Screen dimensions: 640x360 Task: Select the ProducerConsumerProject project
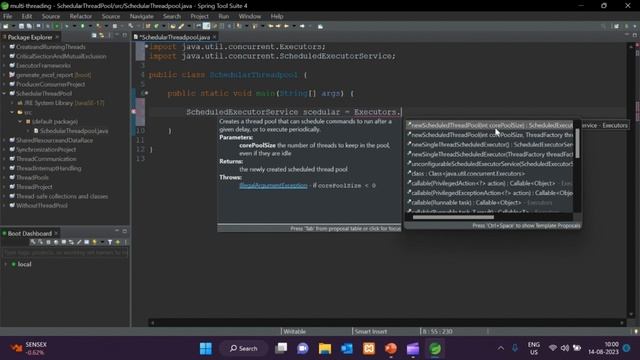click(x=50, y=84)
